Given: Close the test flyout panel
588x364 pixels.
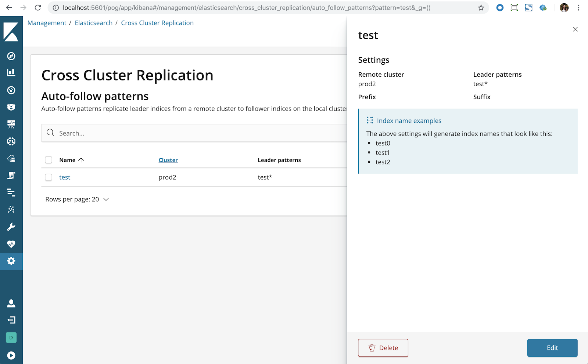Looking at the screenshot, I should pos(575,29).
